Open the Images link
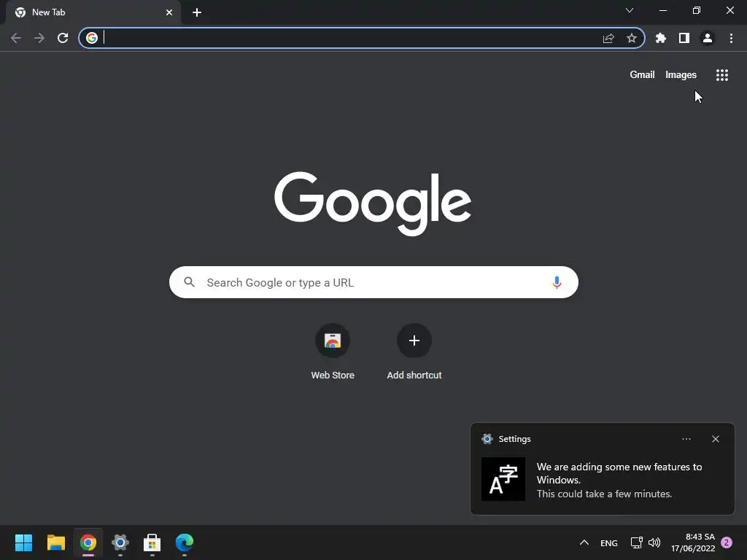Image resolution: width=747 pixels, height=560 pixels. (681, 75)
